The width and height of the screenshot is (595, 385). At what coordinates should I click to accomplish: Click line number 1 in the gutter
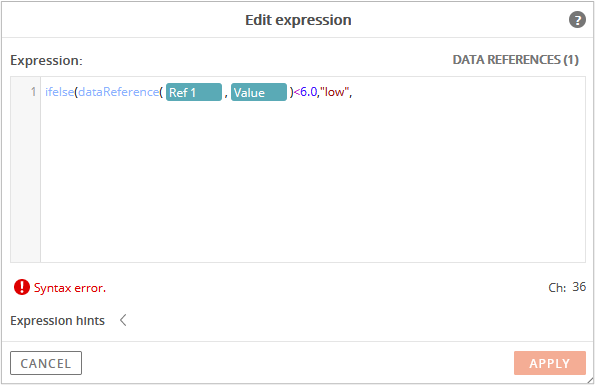33,92
